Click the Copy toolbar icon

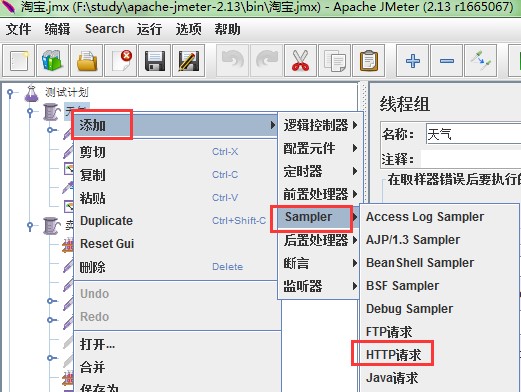334,61
